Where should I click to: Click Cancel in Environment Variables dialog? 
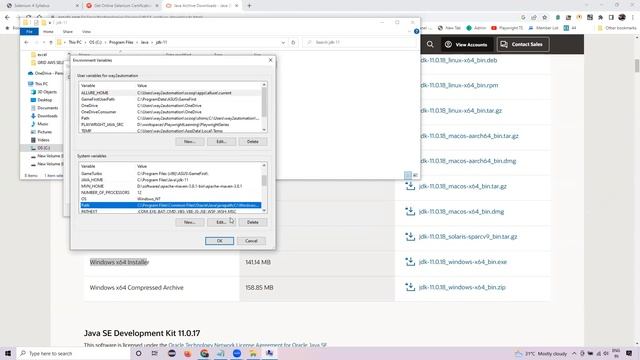251,241
